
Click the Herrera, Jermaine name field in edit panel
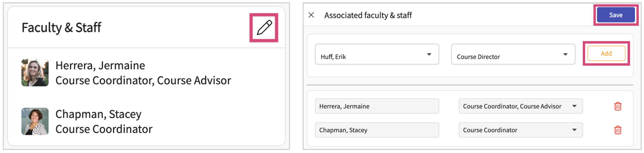[x=377, y=106]
